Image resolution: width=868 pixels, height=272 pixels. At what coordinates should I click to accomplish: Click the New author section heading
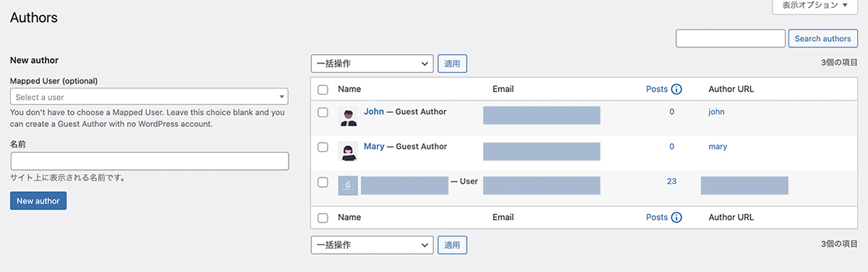34,60
